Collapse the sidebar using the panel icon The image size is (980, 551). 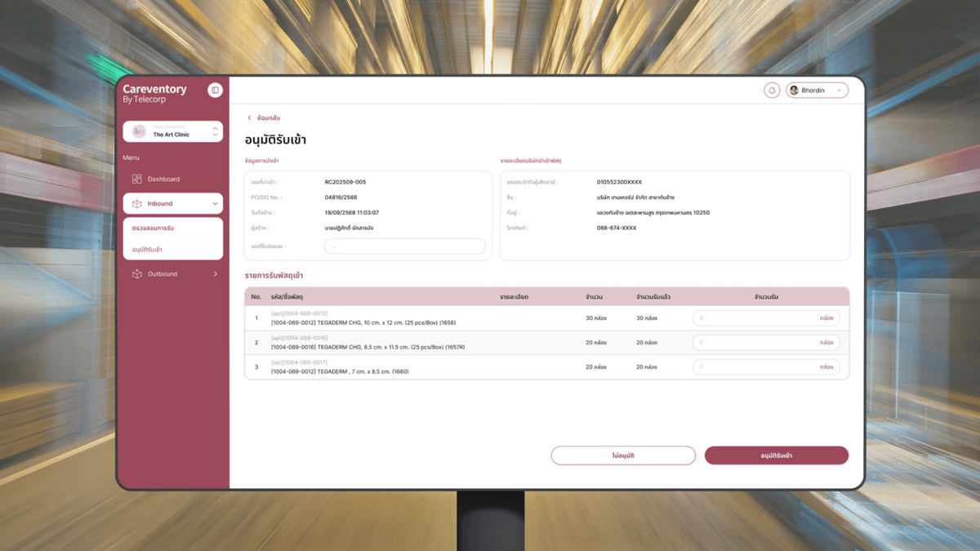tap(215, 91)
